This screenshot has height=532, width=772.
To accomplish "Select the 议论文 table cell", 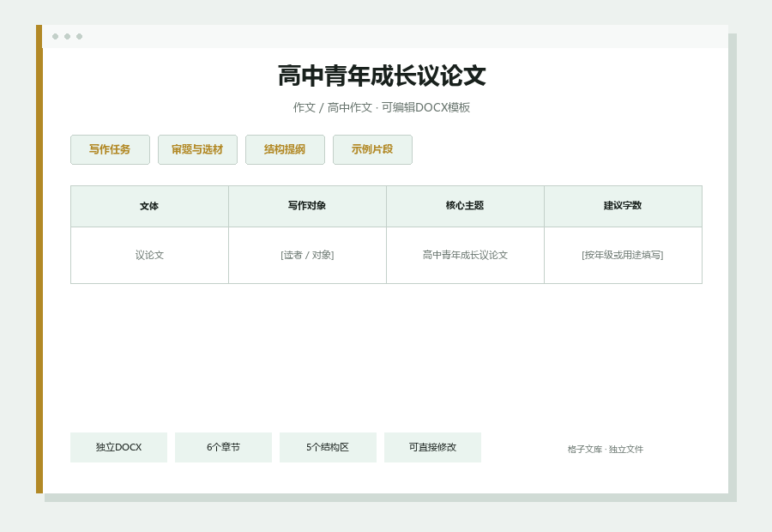I will pos(149,255).
